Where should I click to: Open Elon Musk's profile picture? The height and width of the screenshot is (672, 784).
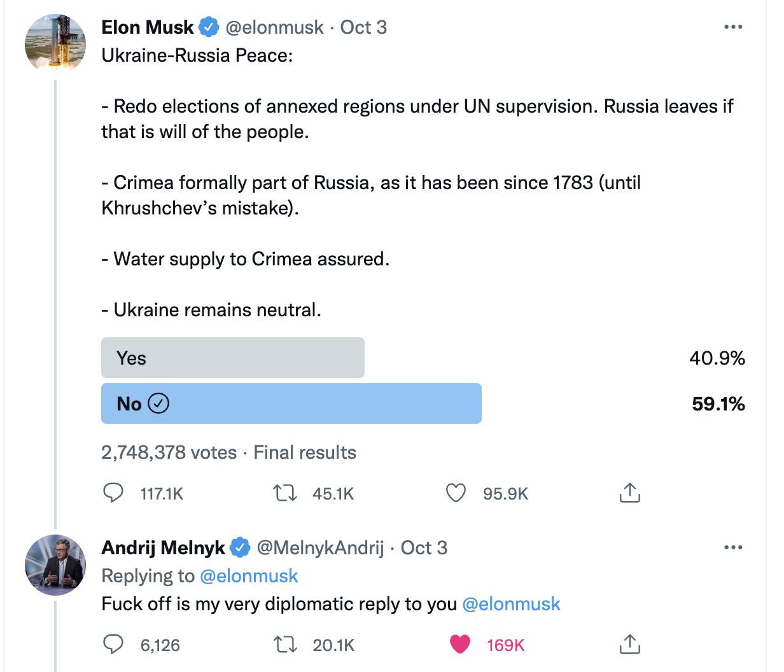tap(55, 44)
